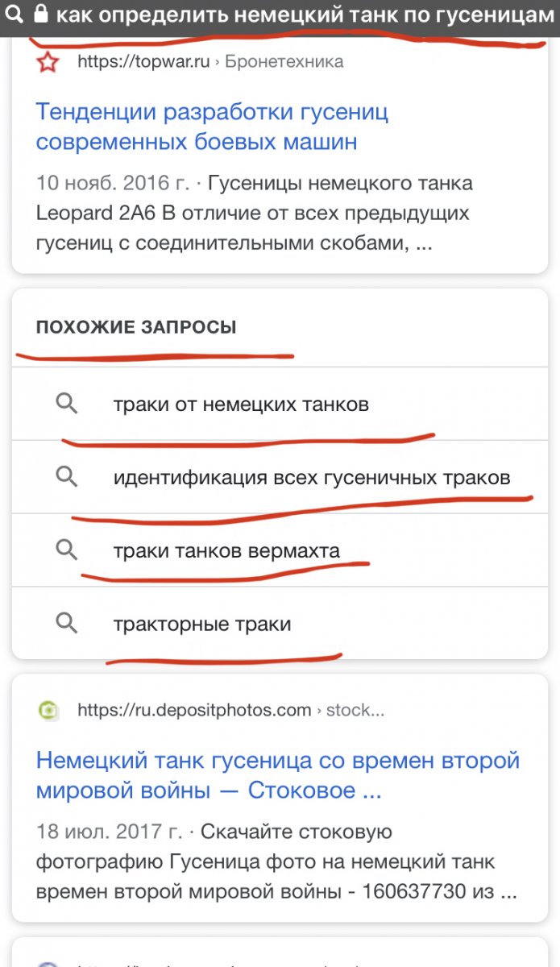Choose suggestion "тракторные траки"
Screen dimensions: 560x967
(x=202, y=624)
